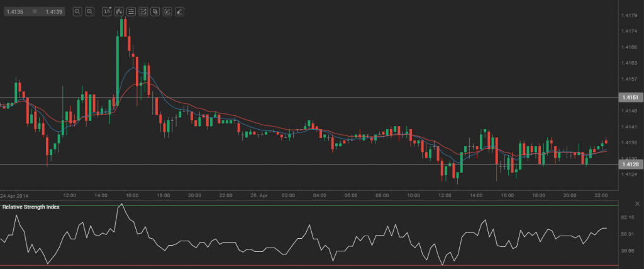
Task: Click the 62.15 value on RSI scale
Action: coord(628,217)
